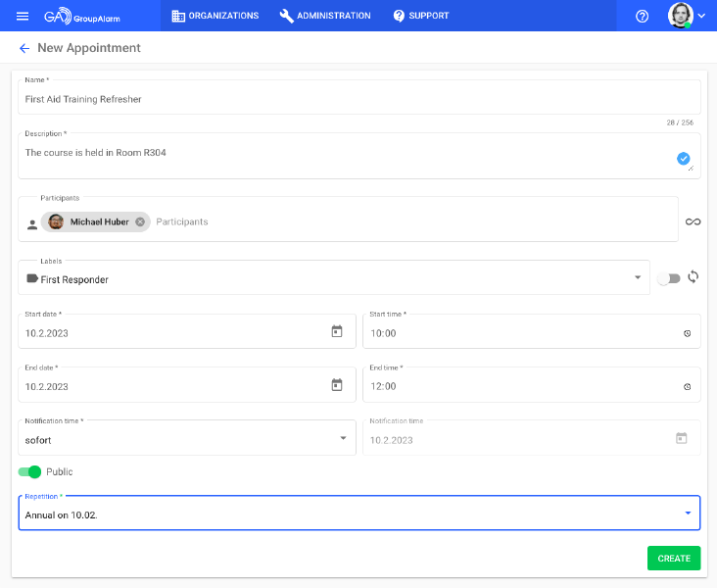Viewport: 717px width, 588px height.
Task: Click the Support menu item
Action: point(421,16)
